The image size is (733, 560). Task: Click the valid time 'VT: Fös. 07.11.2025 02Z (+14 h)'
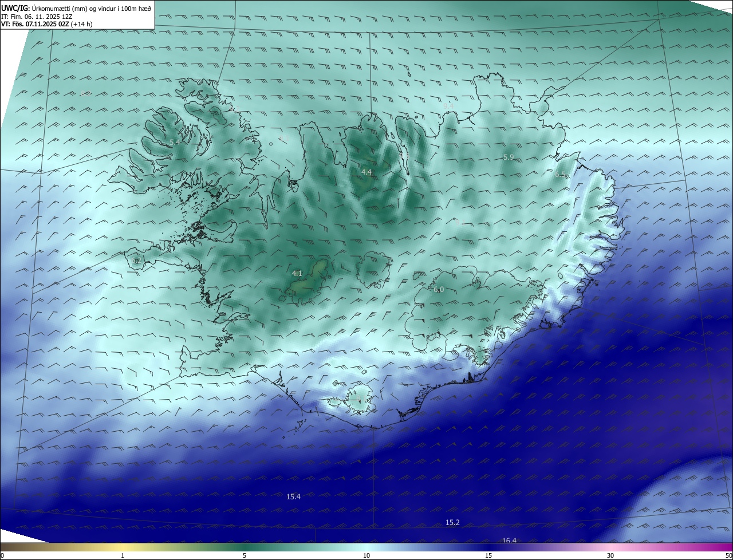[47, 25]
